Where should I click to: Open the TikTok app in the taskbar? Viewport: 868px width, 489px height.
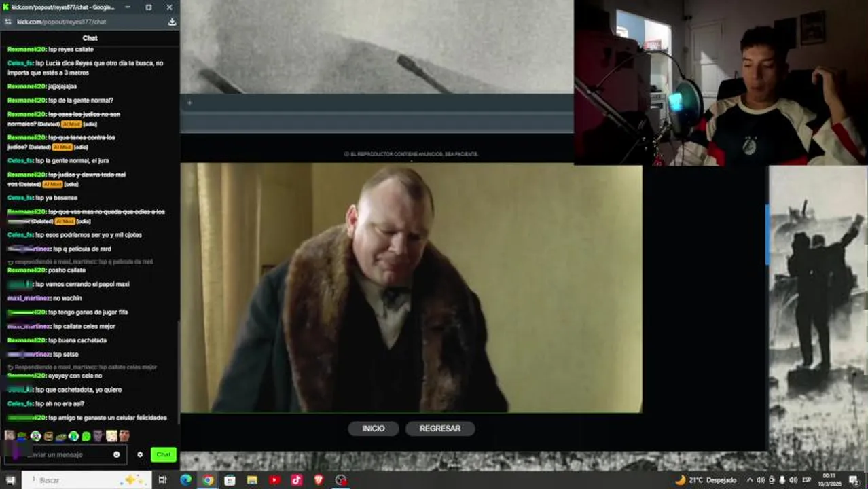pyautogui.click(x=297, y=480)
